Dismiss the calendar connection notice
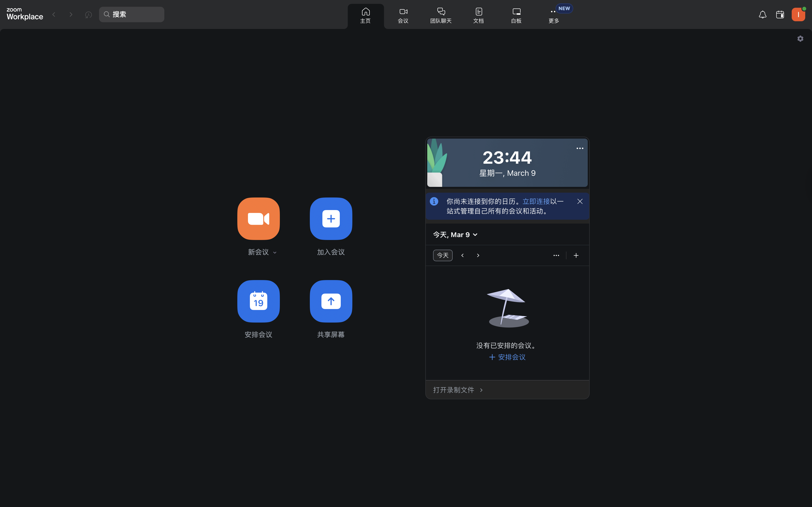 coord(580,201)
